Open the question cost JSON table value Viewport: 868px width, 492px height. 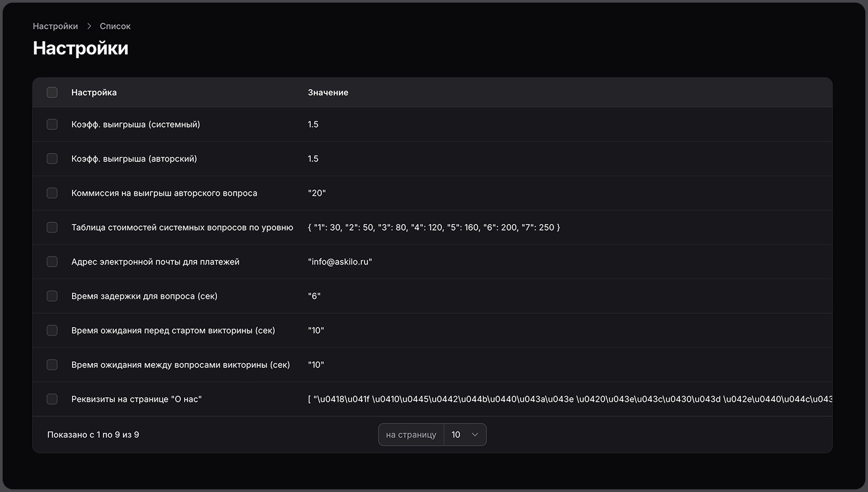[434, 227]
